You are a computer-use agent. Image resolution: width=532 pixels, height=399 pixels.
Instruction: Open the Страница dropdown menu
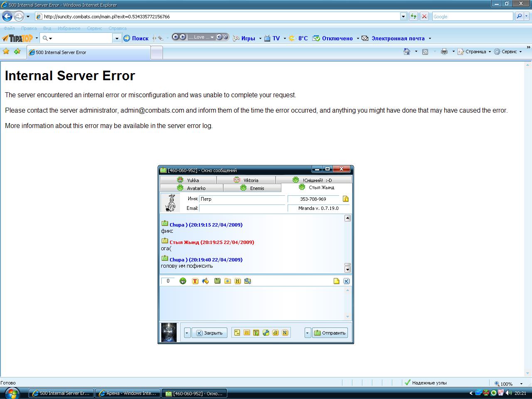tap(474, 52)
